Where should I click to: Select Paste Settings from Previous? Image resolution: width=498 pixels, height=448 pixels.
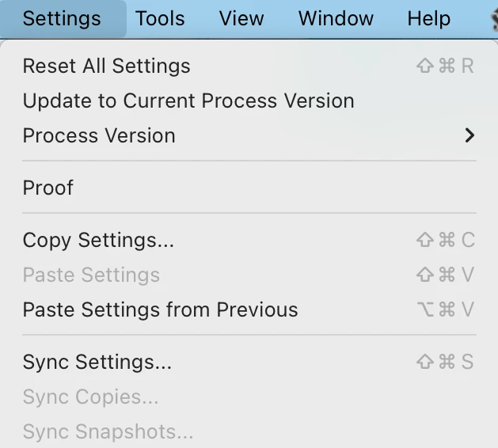[x=160, y=309]
